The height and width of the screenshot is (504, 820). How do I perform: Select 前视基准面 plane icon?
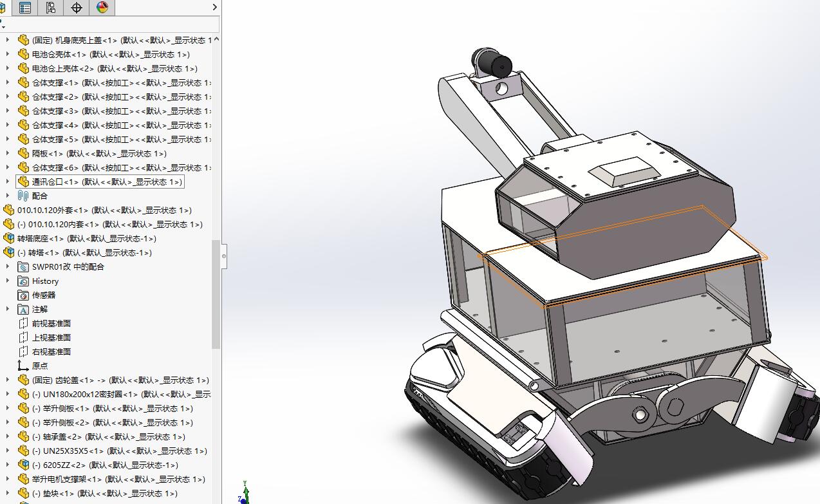[23, 323]
